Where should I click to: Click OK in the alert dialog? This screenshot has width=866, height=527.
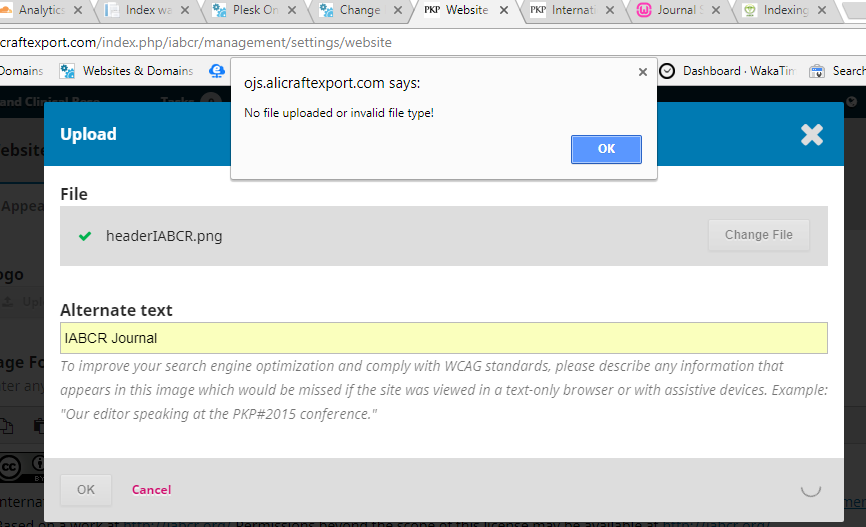pos(606,149)
